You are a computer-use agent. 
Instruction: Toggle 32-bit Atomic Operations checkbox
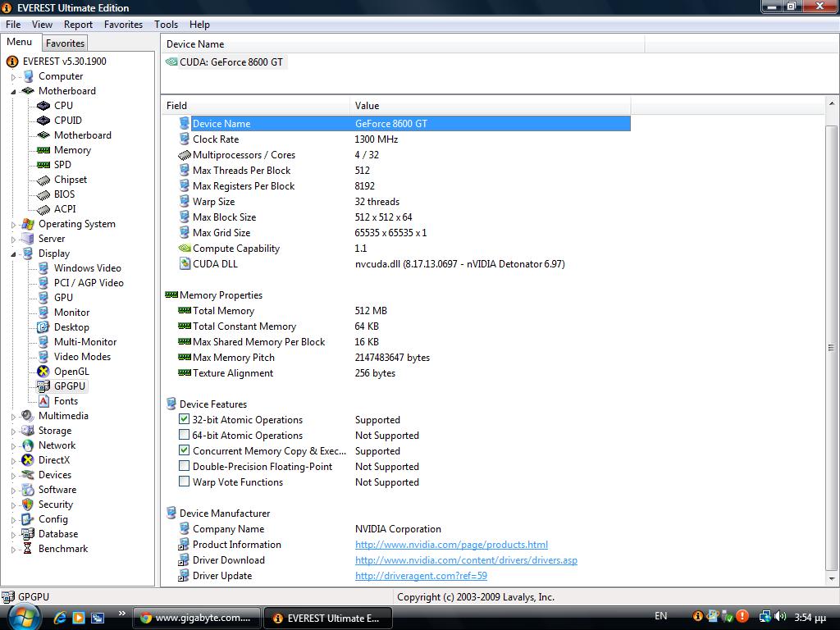click(x=184, y=419)
